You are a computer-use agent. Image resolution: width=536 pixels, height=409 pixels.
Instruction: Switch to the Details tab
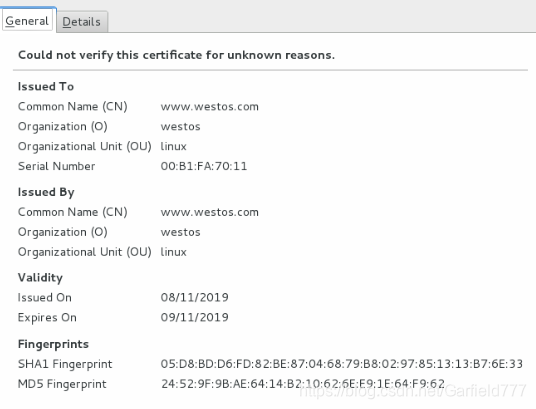82,22
